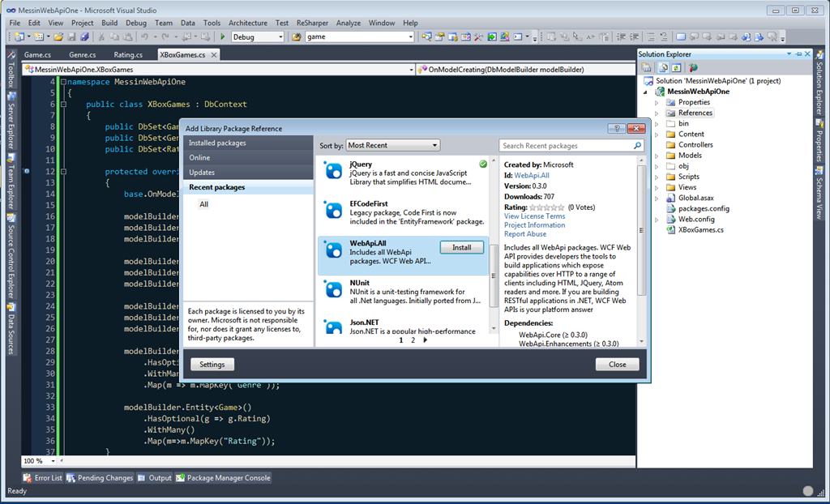
Task: Click the package list vertical scrollbar thumb
Action: tap(494, 275)
